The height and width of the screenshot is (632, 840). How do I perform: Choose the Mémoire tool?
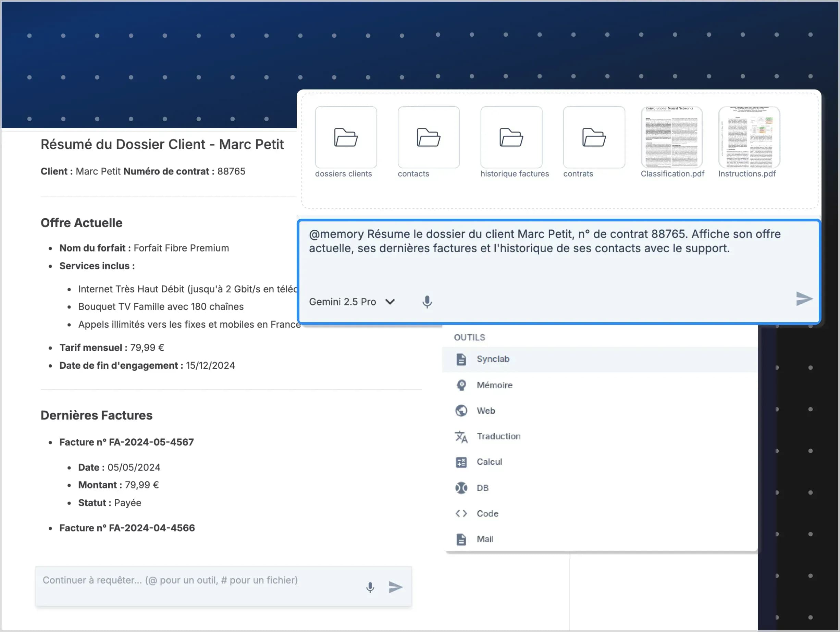[x=494, y=385]
